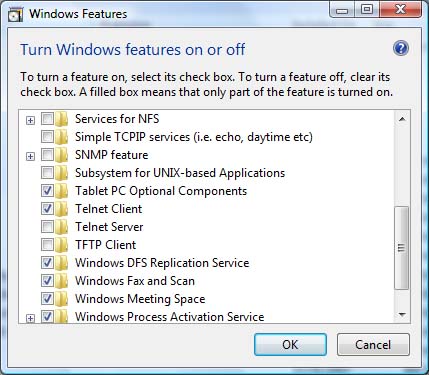429x375 pixels.
Task: Uncheck the Telnet Client checkbox
Action: click(x=47, y=209)
